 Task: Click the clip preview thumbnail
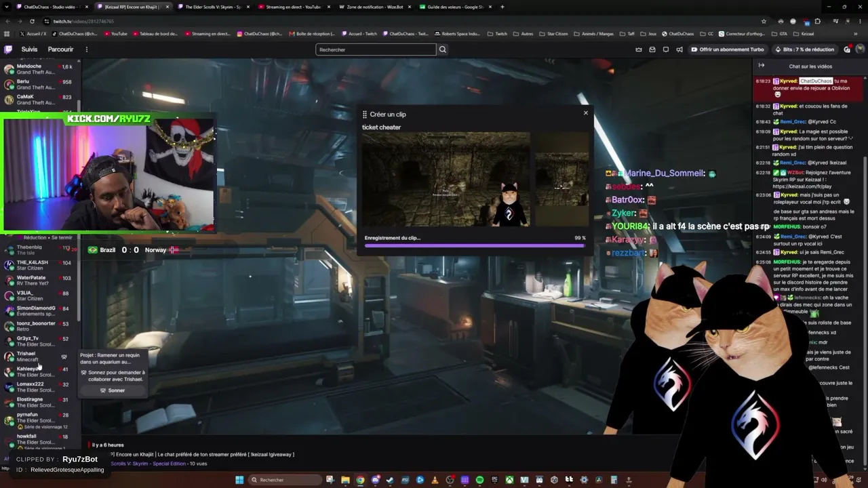446,179
